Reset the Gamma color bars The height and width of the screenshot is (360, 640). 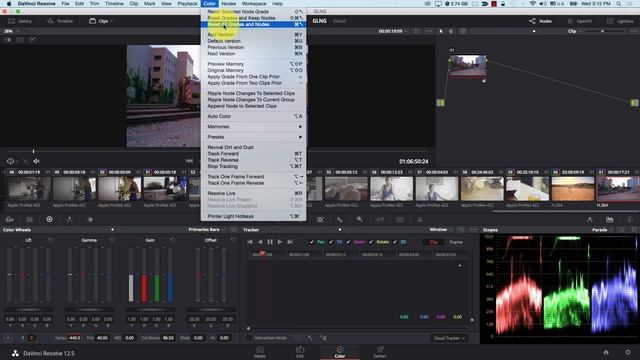tap(112, 240)
